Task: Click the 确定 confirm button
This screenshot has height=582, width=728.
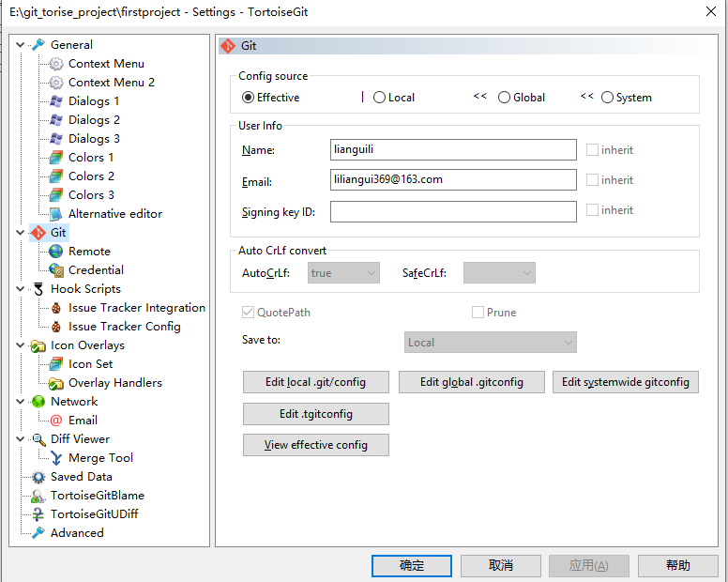Action: (412, 566)
